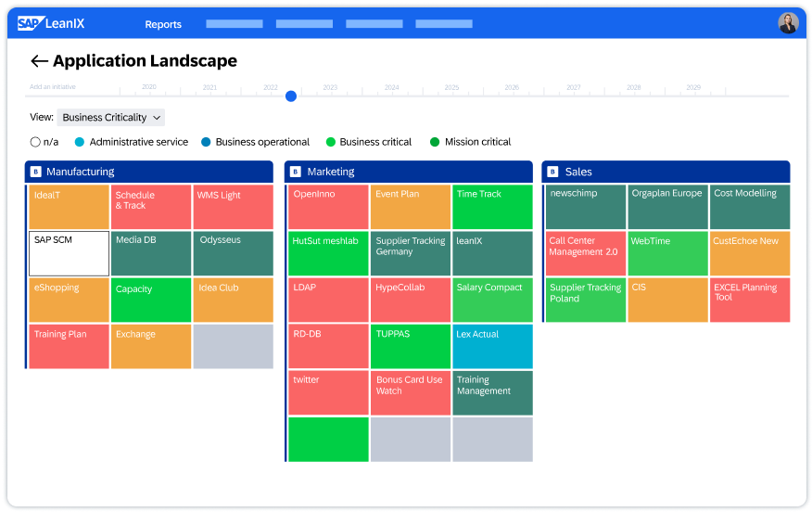Open the RD-DB tile
Screen dimensions: 812x512
pyautogui.click(x=328, y=347)
